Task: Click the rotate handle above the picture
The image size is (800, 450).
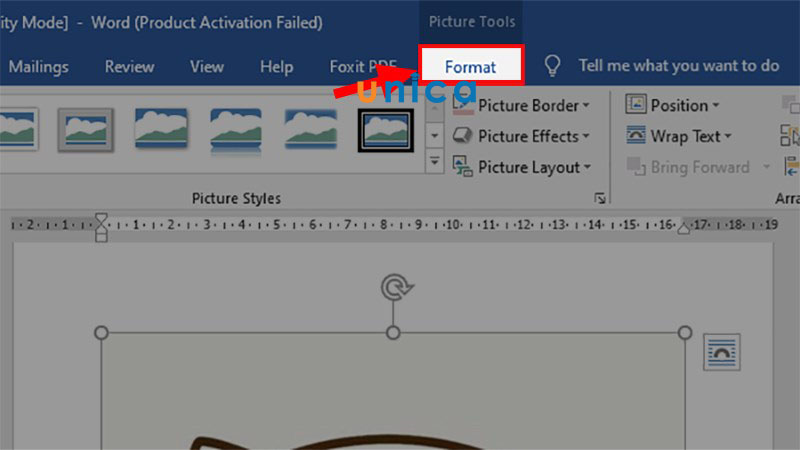Action: click(396, 287)
